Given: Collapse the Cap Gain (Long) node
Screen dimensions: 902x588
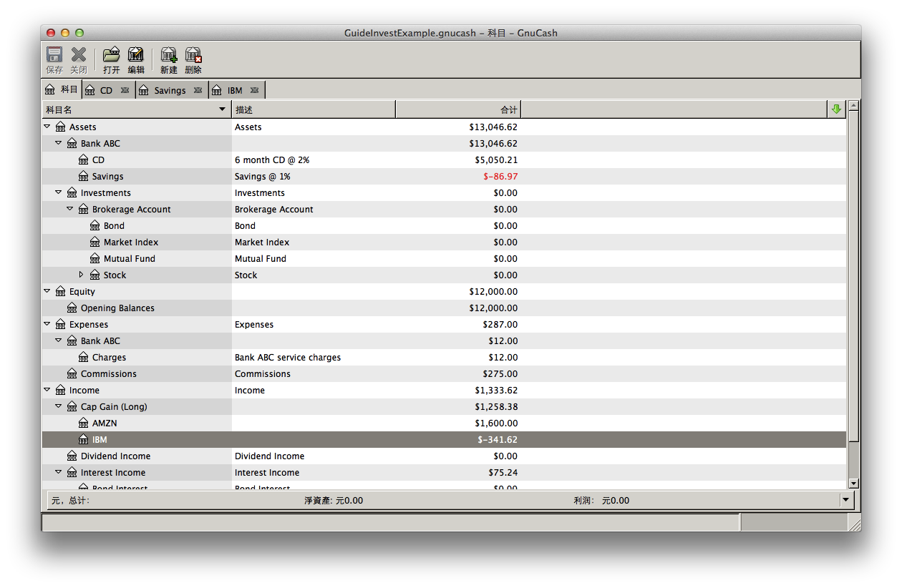Looking at the screenshot, I should pos(59,406).
